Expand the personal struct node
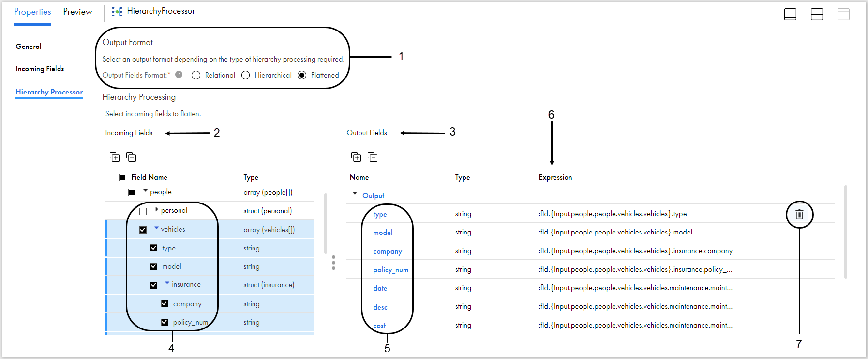The height and width of the screenshot is (359, 868). [156, 210]
